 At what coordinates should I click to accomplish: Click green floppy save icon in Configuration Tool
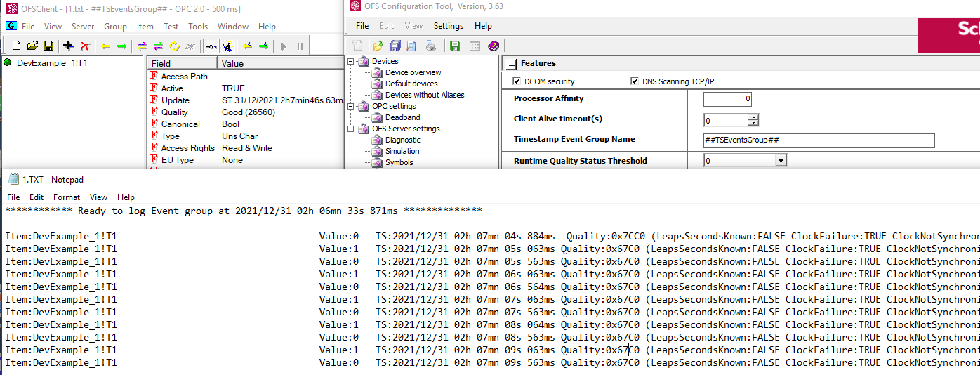[455, 46]
